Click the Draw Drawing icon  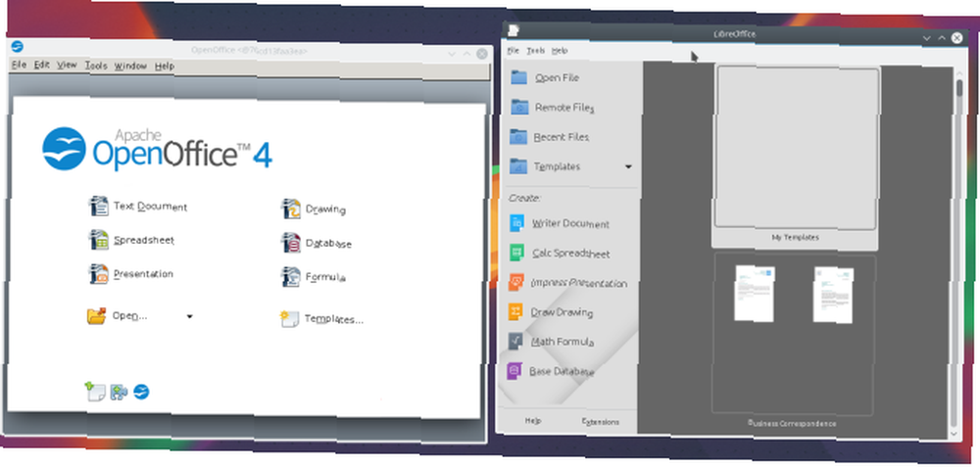click(x=515, y=311)
